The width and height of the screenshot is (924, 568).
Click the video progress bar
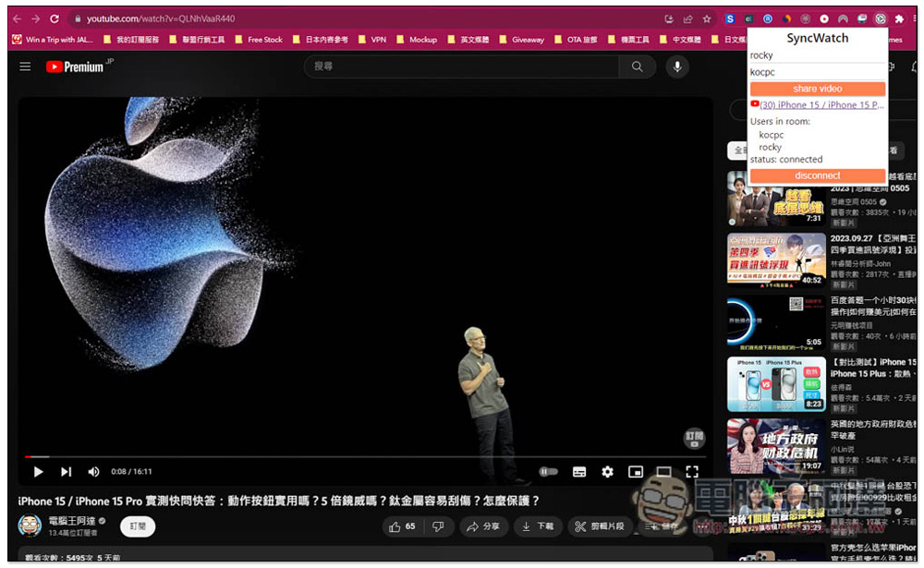[370, 456]
